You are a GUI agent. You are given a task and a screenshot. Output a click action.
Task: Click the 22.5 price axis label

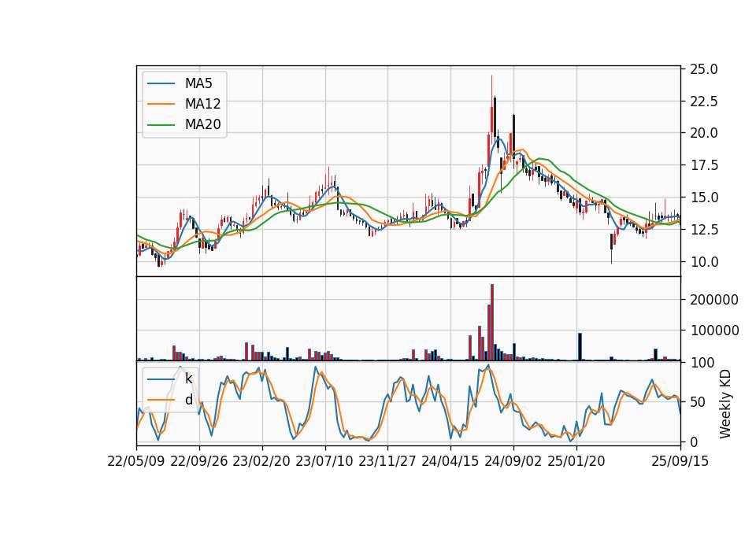click(704, 102)
